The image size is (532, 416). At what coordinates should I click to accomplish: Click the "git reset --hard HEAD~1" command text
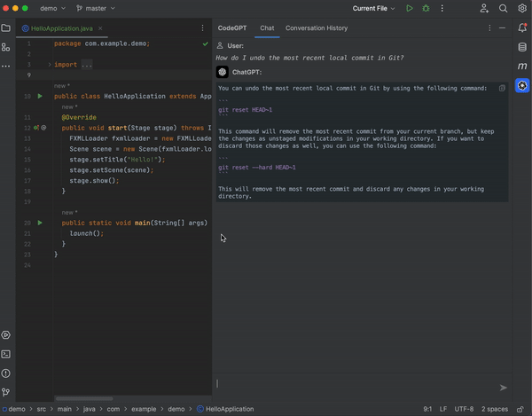pyautogui.click(x=257, y=168)
